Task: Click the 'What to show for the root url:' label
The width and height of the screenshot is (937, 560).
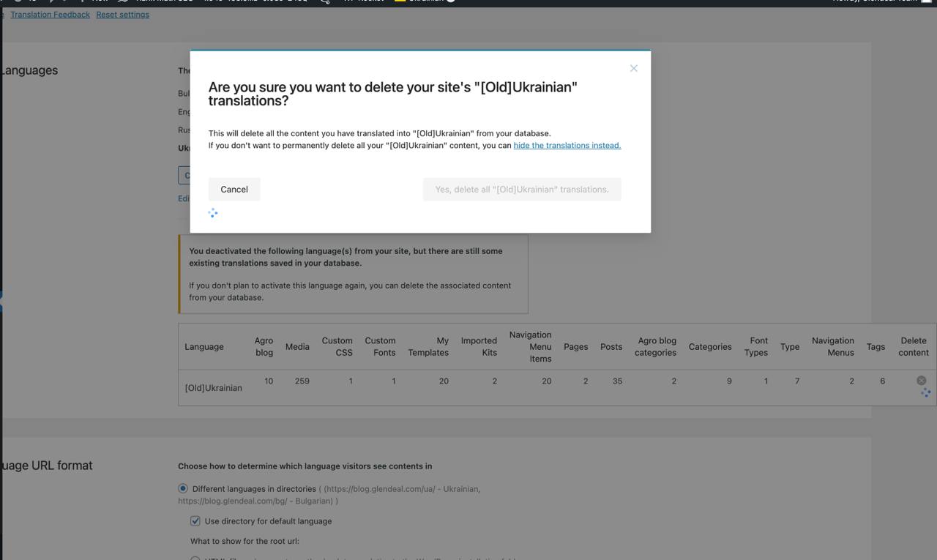Action: click(x=244, y=542)
